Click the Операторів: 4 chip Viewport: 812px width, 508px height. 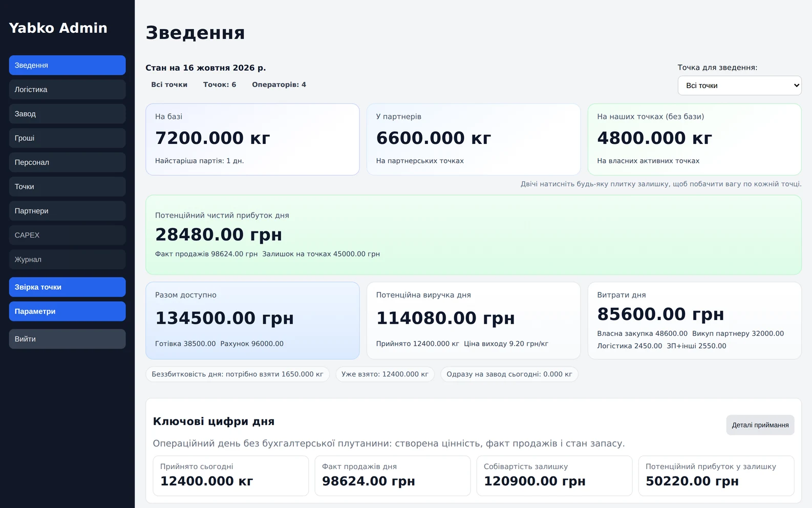click(x=279, y=84)
